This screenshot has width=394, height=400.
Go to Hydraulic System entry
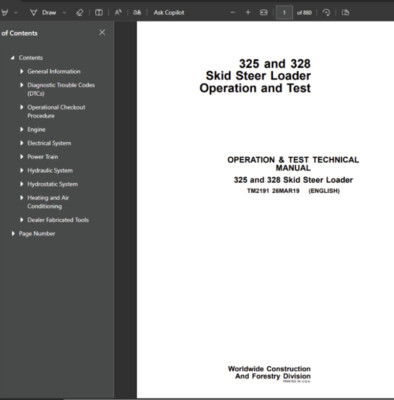point(50,170)
